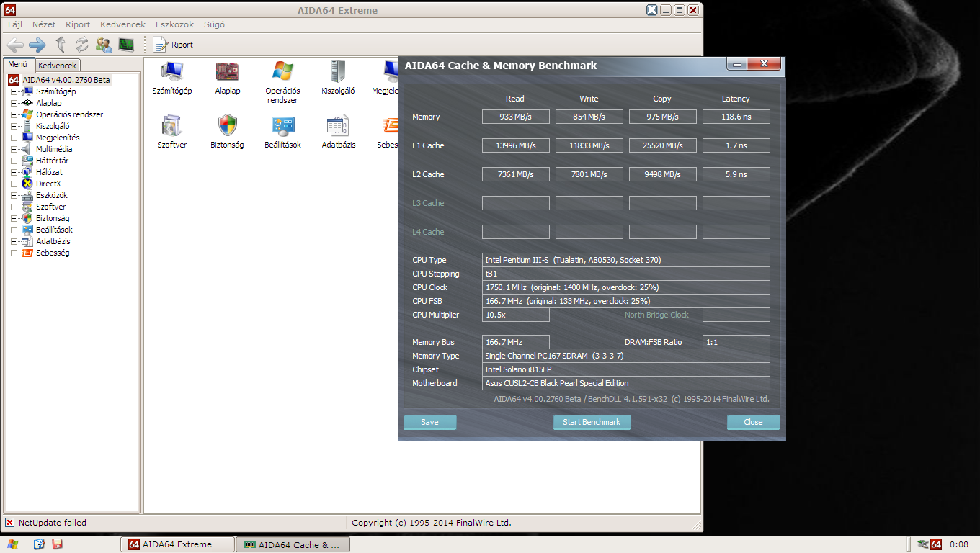Open the Riport report toolbar button
Viewport: 980px width, 553px height.
173,45
